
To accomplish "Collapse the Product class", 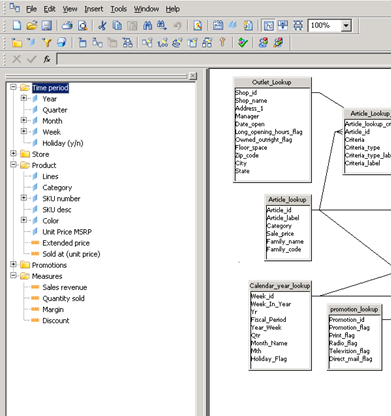I will click(13, 165).
